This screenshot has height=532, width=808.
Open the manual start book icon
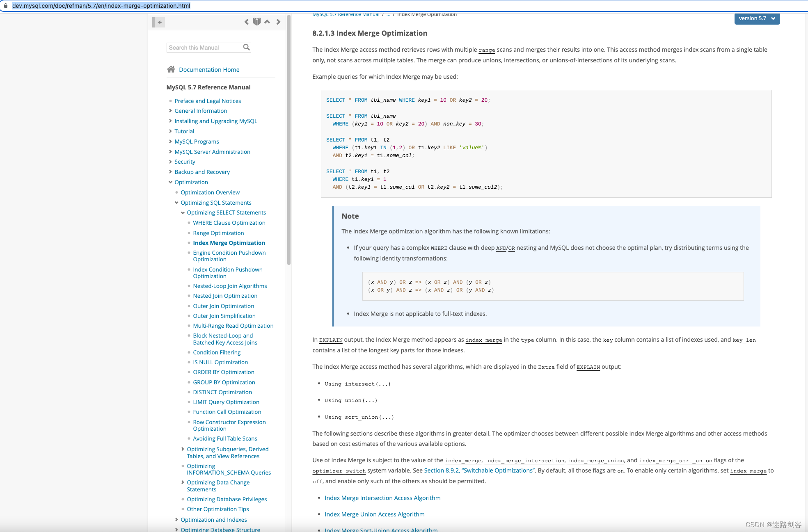257,22
